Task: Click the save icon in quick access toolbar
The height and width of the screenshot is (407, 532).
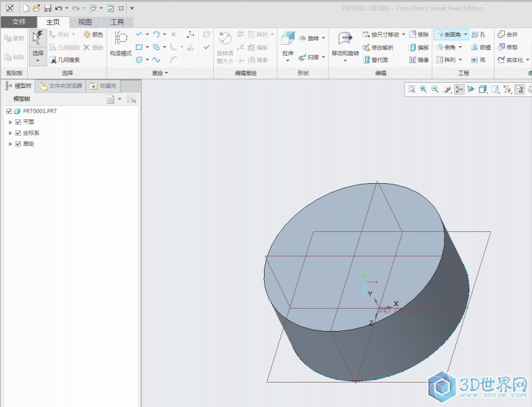Action: 47,8
